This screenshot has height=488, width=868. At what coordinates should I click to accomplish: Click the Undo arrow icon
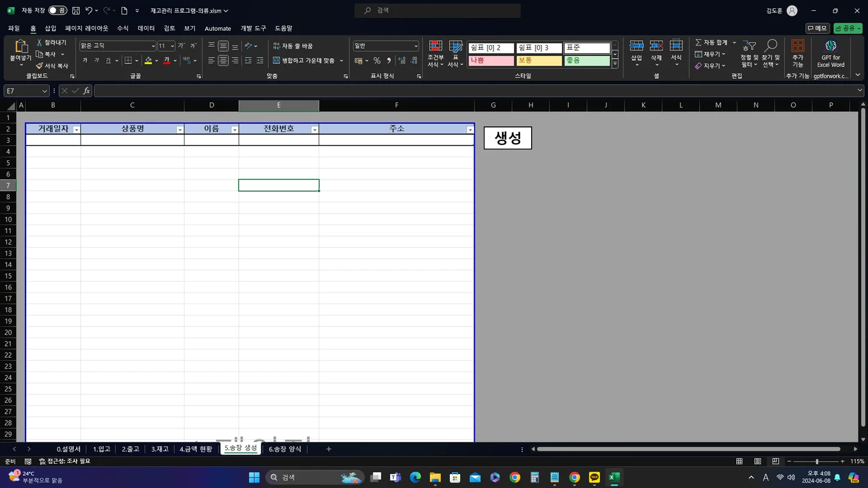(x=89, y=11)
